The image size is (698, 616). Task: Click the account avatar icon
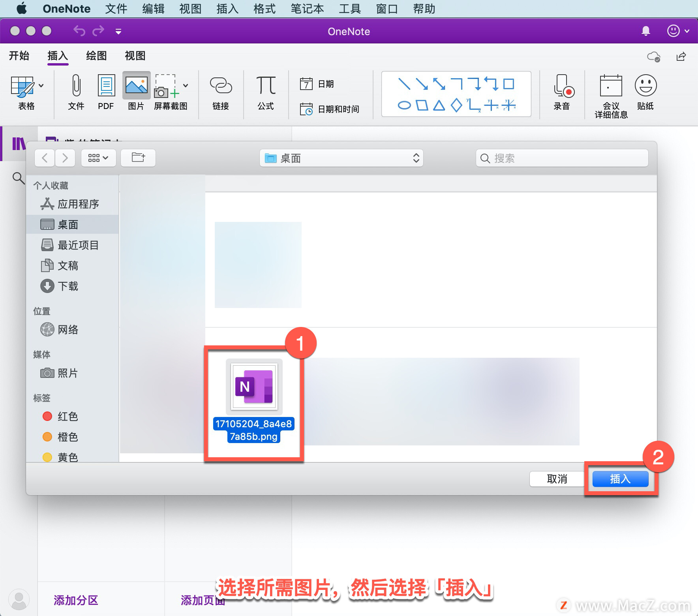19,599
